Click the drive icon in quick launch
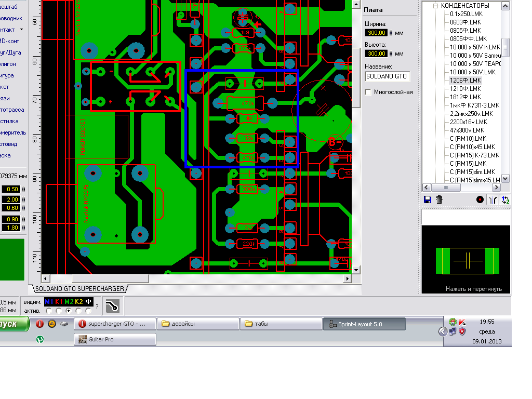The height and width of the screenshot is (399, 532). [x=64, y=324]
